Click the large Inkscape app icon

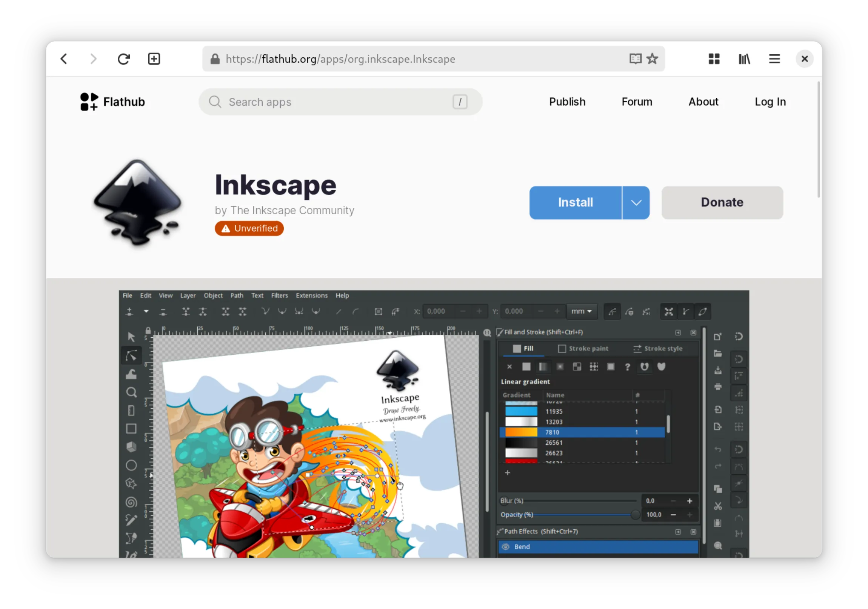[x=138, y=203]
